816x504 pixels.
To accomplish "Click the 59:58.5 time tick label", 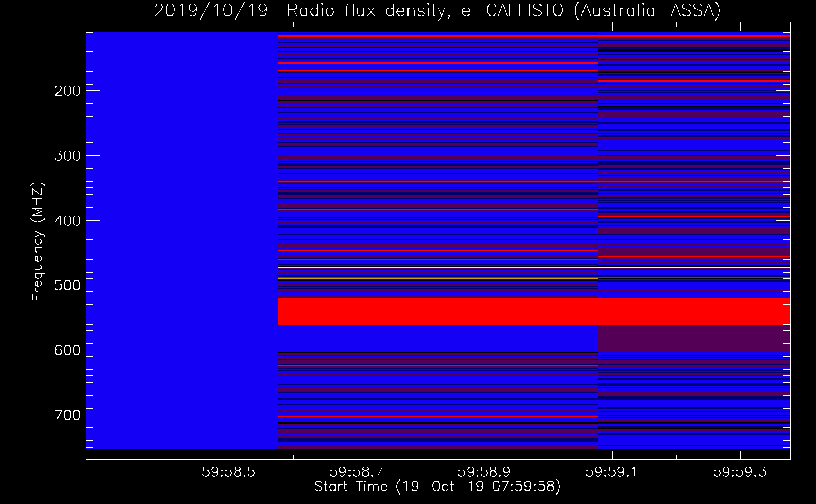I will click(x=229, y=472).
